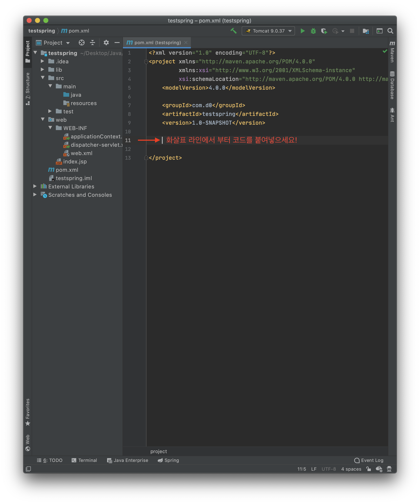Select the pom.xml (testspring) editor tab
The image size is (420, 504).
157,43
